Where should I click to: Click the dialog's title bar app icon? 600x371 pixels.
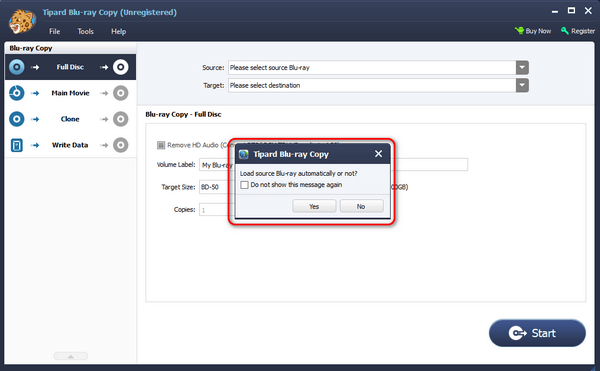click(x=244, y=154)
